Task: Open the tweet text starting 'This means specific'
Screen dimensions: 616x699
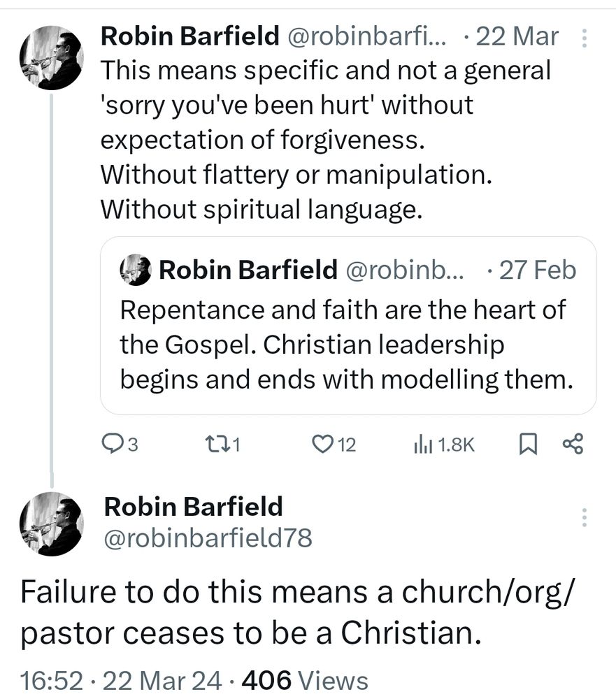Action: [325, 140]
